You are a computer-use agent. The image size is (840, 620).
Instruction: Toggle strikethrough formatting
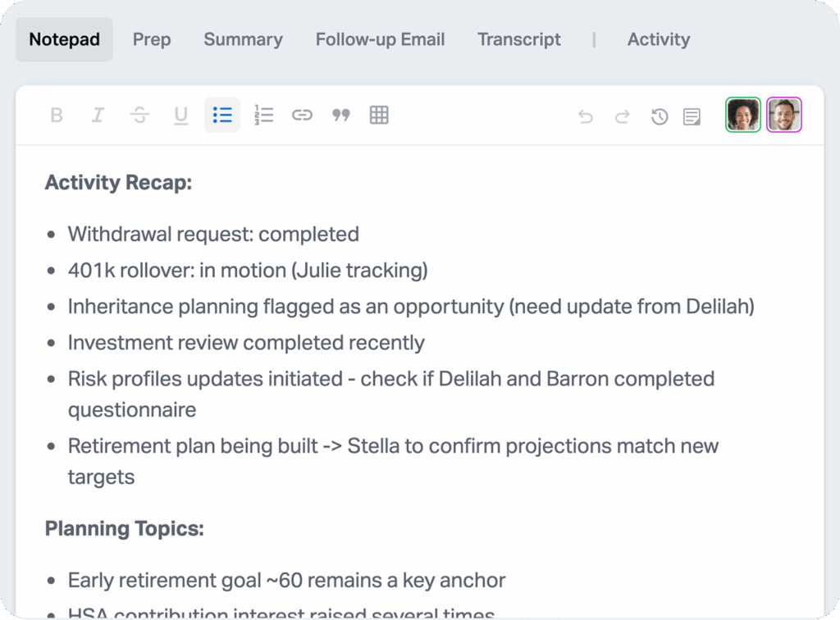coord(139,116)
